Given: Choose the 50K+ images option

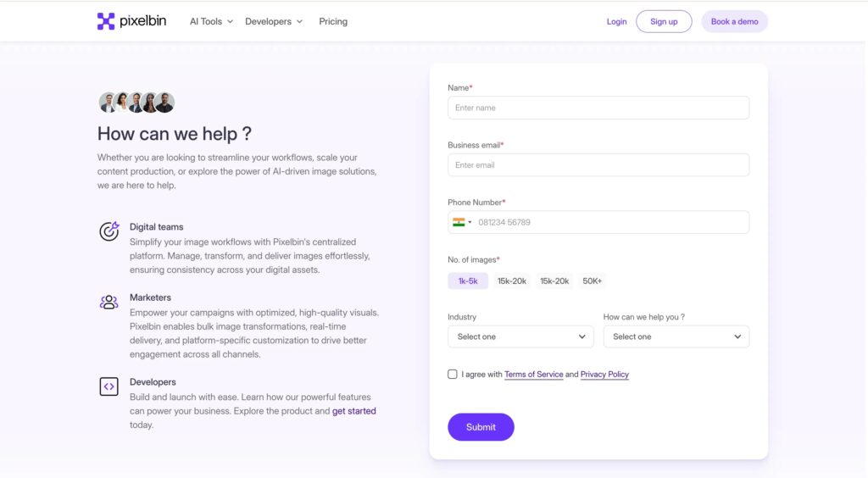Looking at the screenshot, I should coord(593,281).
